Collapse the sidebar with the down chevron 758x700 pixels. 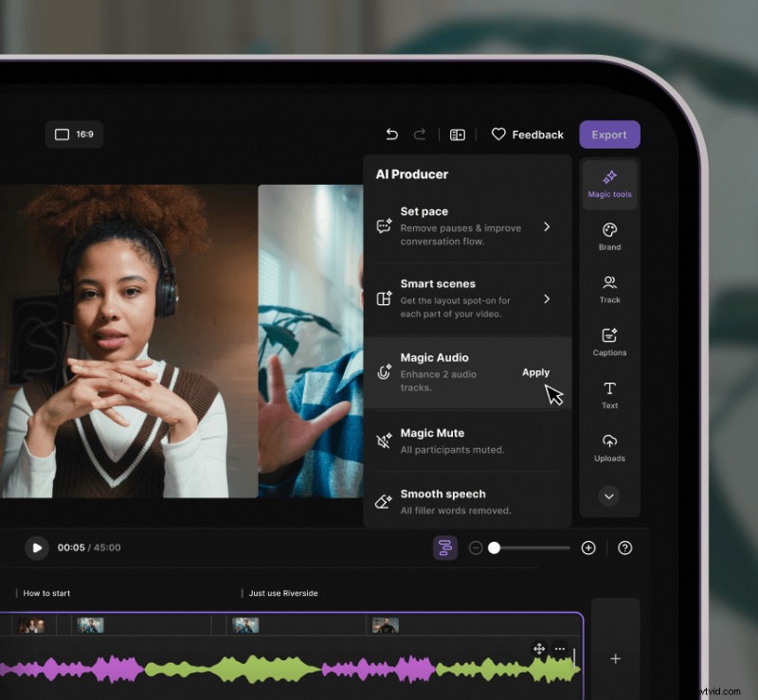click(x=609, y=496)
